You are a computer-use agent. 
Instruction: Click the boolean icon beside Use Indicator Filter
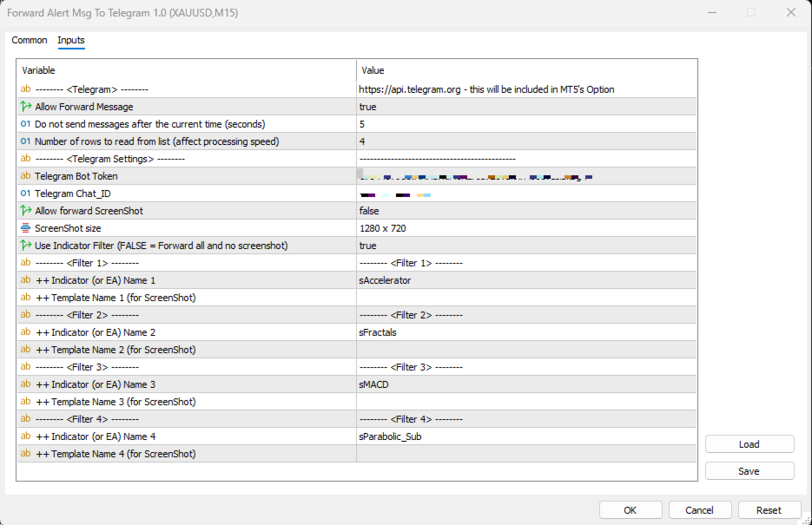(x=25, y=246)
